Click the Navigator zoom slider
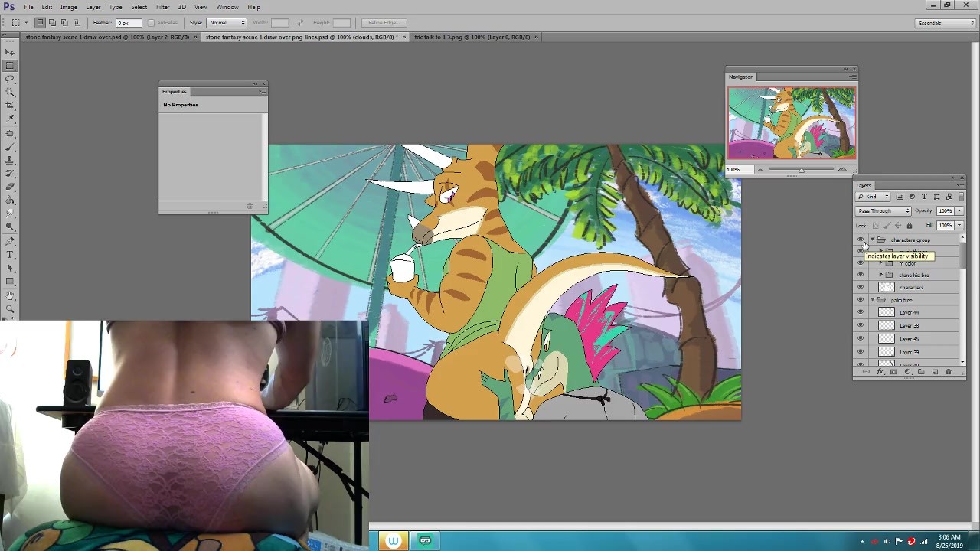The image size is (980, 551). (801, 169)
